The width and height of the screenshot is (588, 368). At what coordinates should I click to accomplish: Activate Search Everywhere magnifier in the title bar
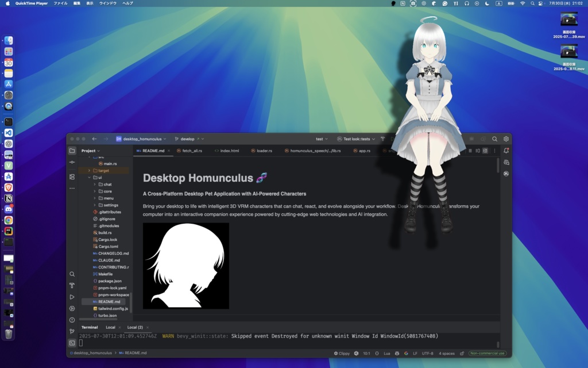click(x=495, y=139)
